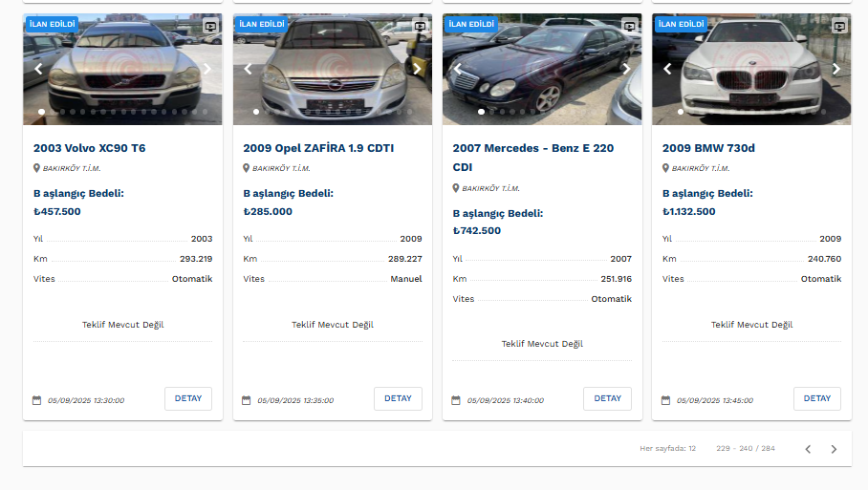Click date 05/09/2025 13:30:00
The image size is (868, 490).
coord(86,400)
